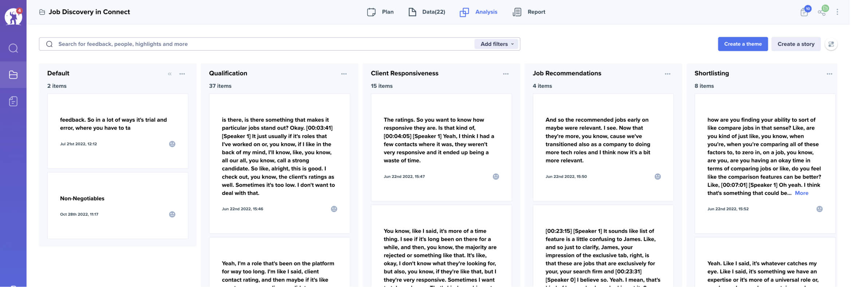Click the '37 items' count label
The image size is (868, 287).
pyautogui.click(x=220, y=86)
